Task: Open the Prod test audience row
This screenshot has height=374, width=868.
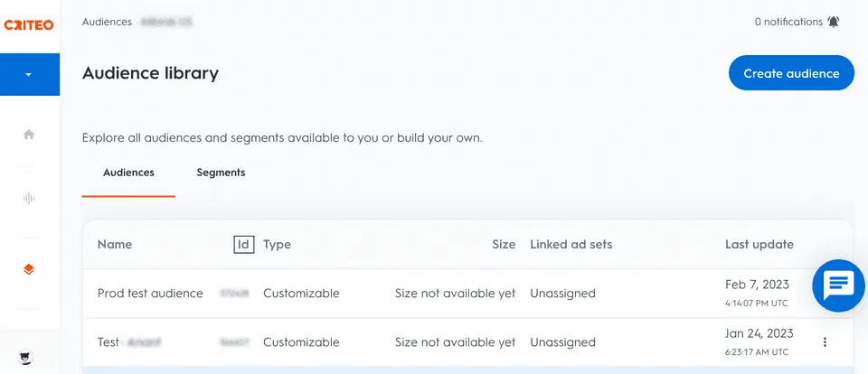Action: tap(467, 294)
